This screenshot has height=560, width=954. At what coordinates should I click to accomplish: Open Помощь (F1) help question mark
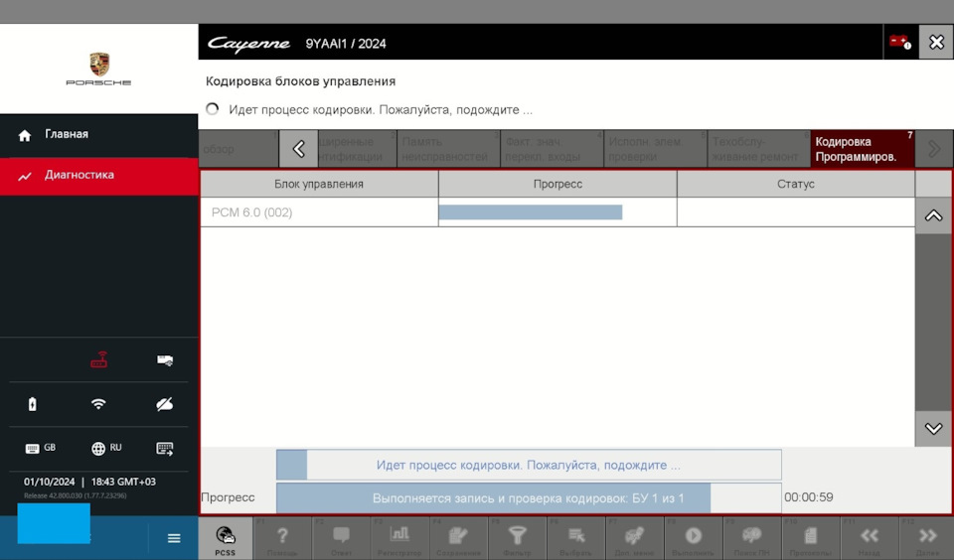(282, 539)
